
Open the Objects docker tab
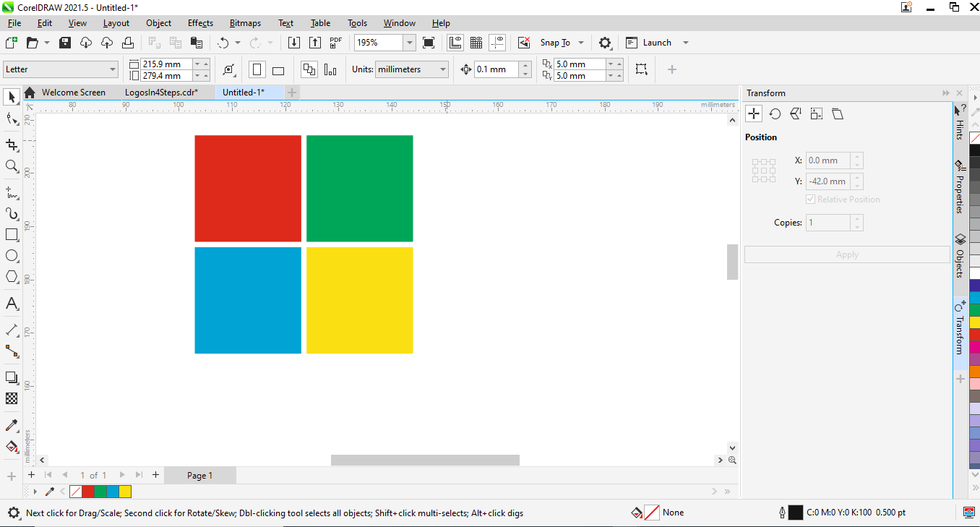tap(960, 257)
